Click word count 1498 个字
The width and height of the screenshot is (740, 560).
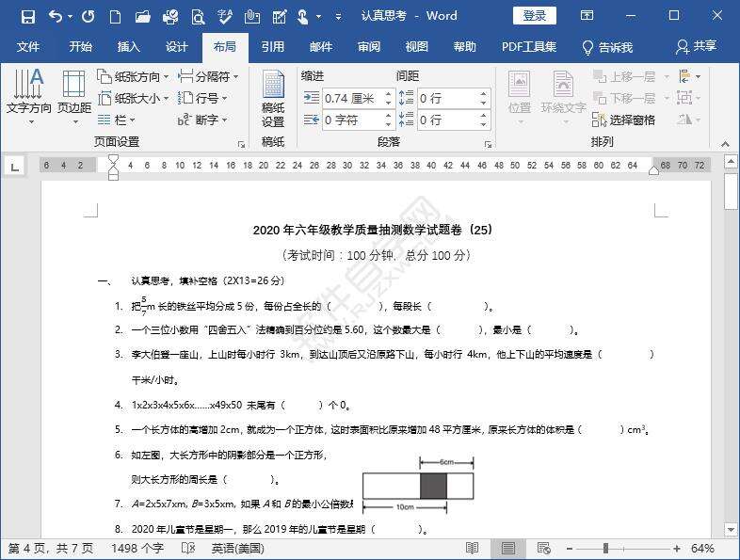tap(137, 549)
